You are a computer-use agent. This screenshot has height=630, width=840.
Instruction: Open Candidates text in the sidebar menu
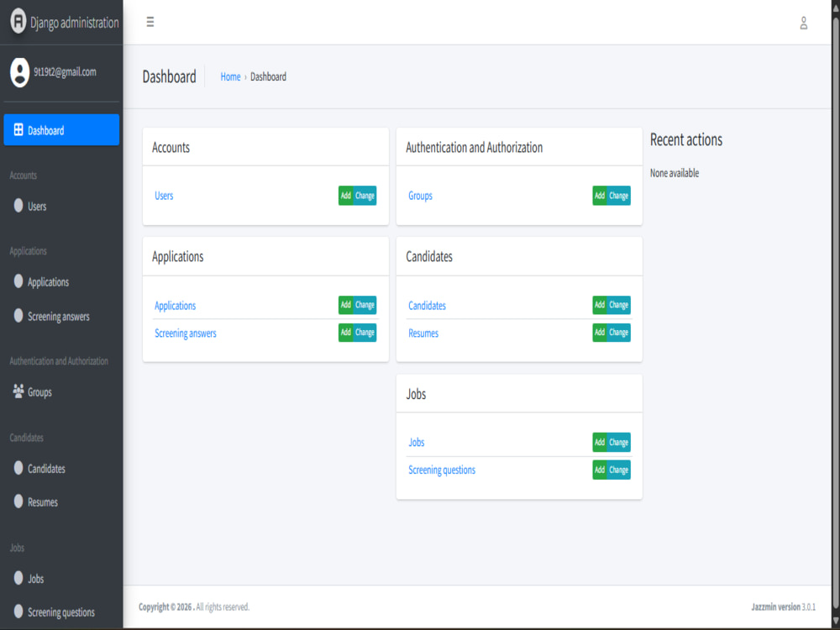[x=46, y=469]
